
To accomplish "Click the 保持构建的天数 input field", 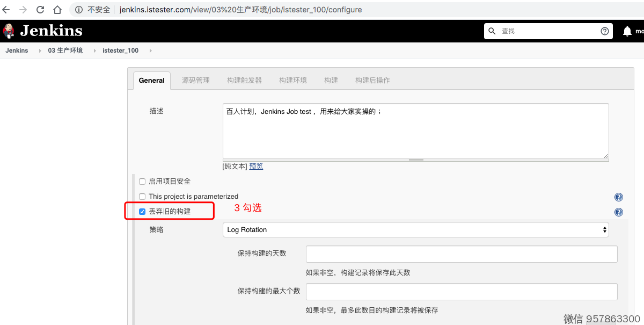I will coord(462,254).
